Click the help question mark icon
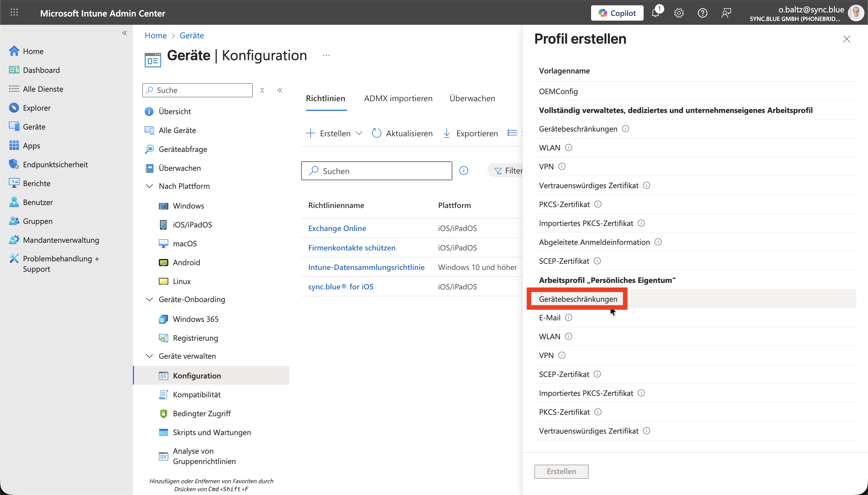Image resolution: width=868 pixels, height=495 pixels. [702, 13]
